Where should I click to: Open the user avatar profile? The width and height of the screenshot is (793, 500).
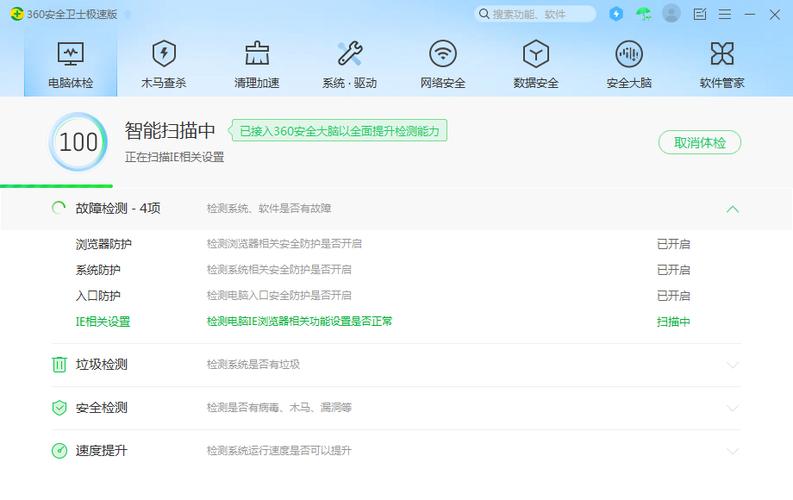click(x=671, y=14)
